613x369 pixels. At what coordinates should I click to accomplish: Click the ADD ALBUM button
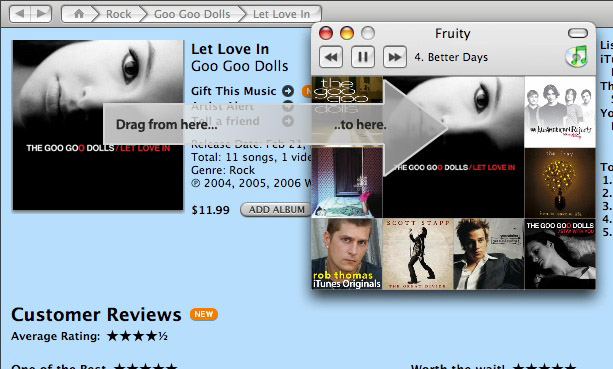click(276, 210)
